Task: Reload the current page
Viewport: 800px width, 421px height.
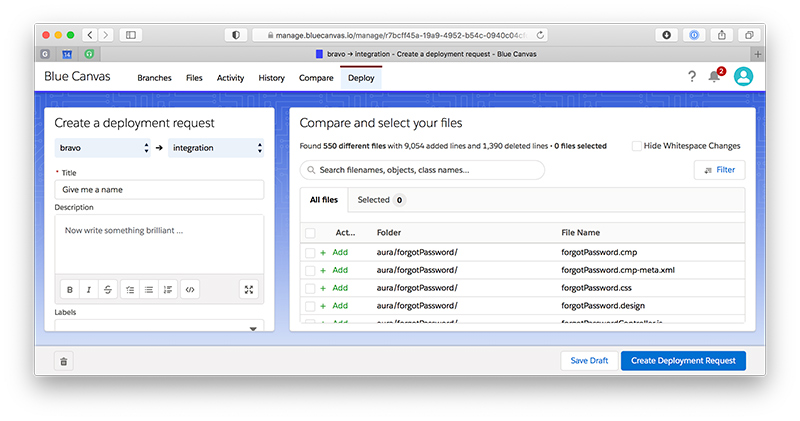Action: point(540,35)
